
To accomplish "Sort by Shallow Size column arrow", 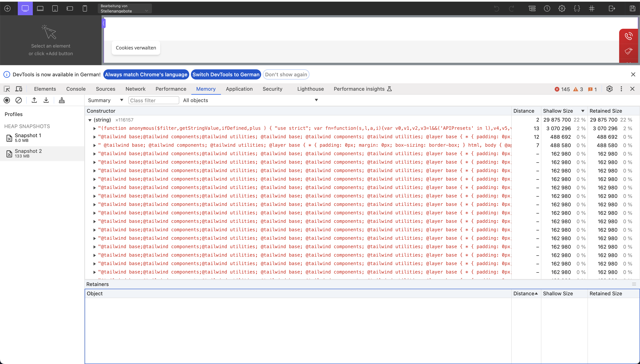I will 583,111.
